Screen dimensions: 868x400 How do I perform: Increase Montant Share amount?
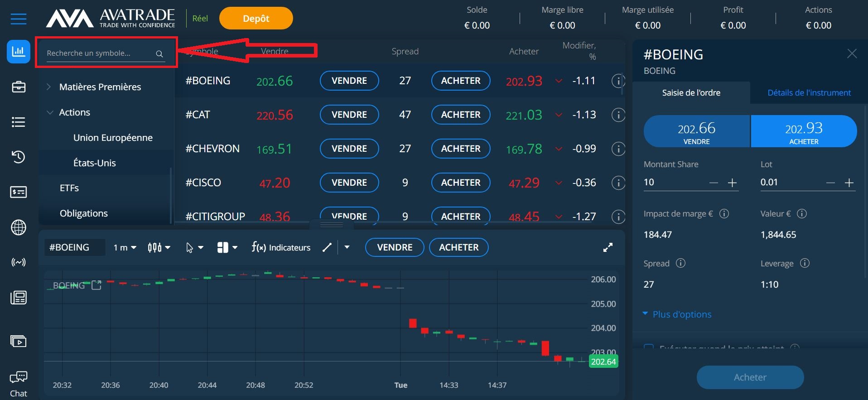coord(732,183)
